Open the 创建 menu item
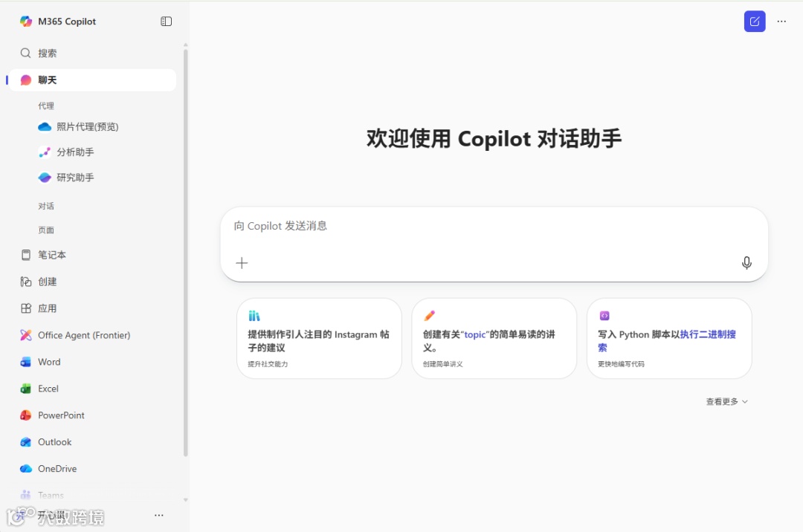This screenshot has height=532, width=803. pyautogui.click(x=92, y=282)
